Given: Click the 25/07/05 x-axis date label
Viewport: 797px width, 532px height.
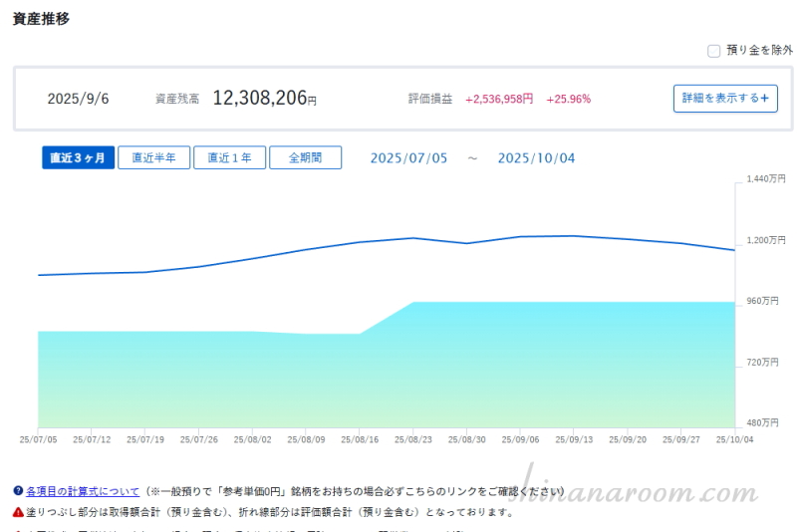Looking at the screenshot, I should pyautogui.click(x=38, y=438).
